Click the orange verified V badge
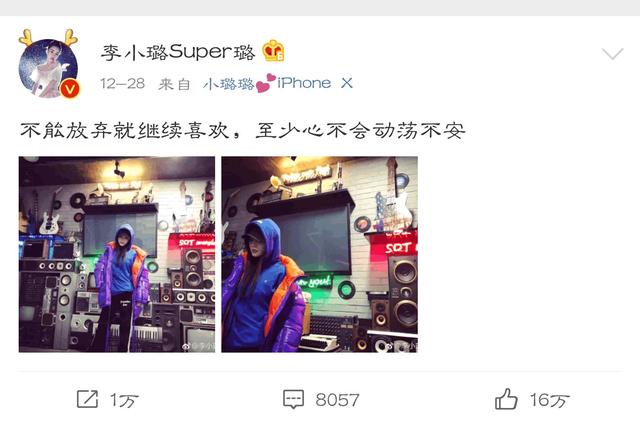Image resolution: width=640 pixels, height=425 pixels. (x=70, y=88)
